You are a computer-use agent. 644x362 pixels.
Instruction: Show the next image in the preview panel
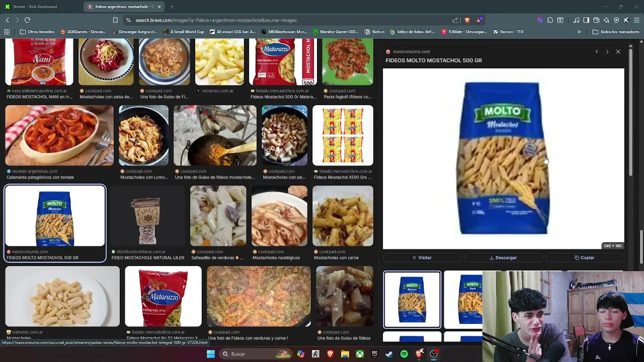point(607,52)
